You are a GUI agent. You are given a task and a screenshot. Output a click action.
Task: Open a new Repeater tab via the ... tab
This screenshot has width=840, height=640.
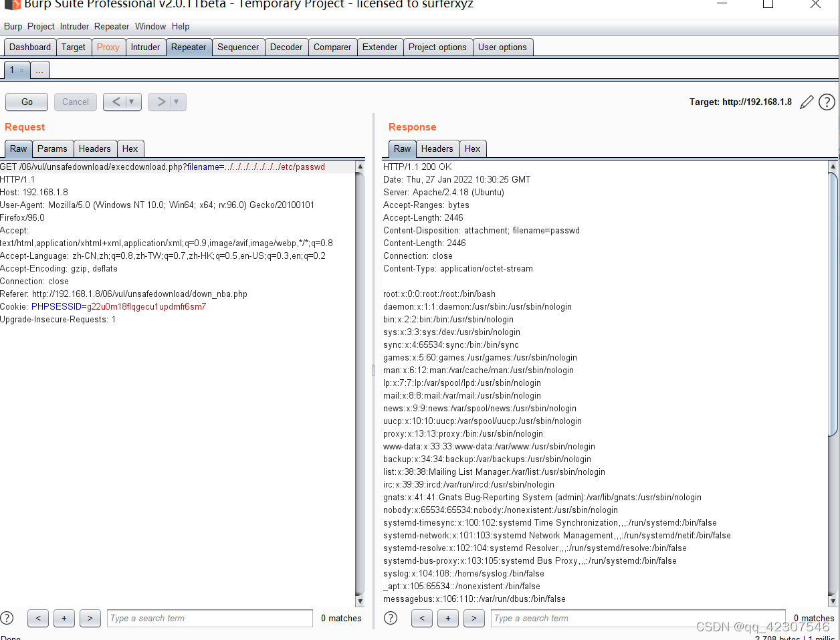pos(39,70)
